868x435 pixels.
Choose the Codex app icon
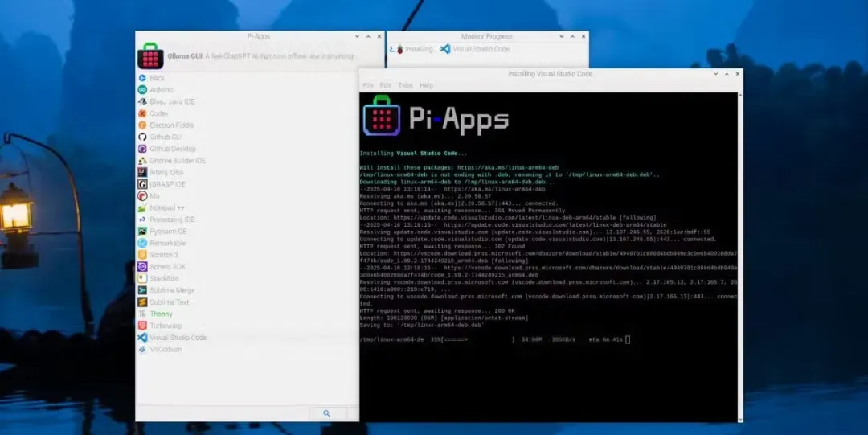142,113
